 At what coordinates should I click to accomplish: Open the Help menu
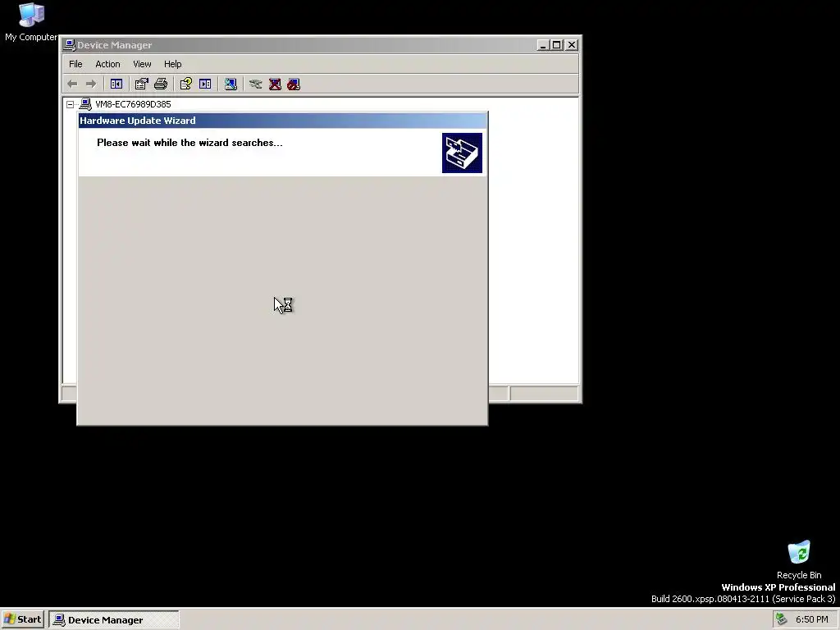coord(172,64)
